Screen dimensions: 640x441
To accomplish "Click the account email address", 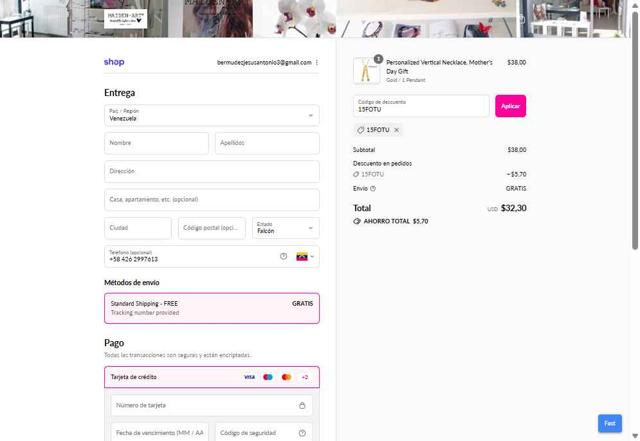I will tap(264, 62).
